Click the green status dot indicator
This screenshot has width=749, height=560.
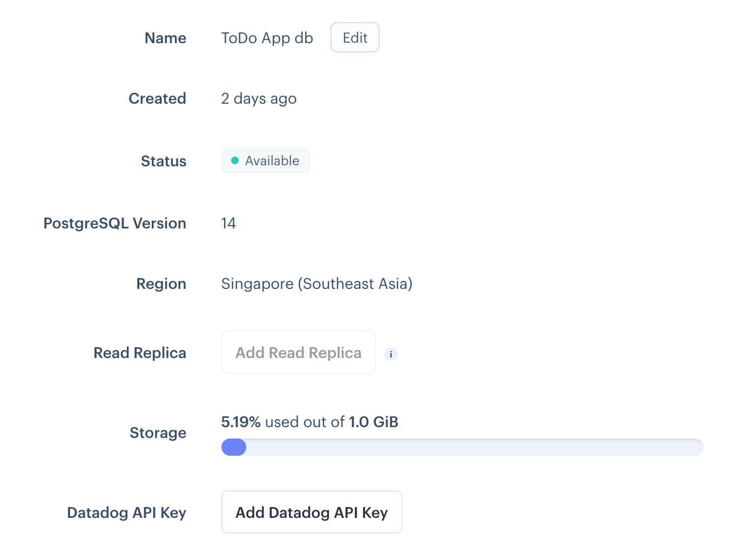(235, 160)
